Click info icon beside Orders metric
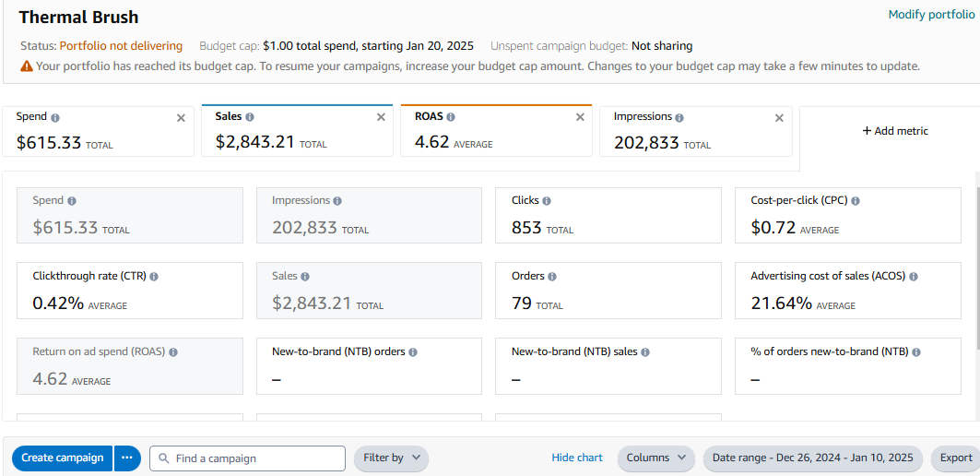This screenshot has height=476, width=980. pos(552,276)
